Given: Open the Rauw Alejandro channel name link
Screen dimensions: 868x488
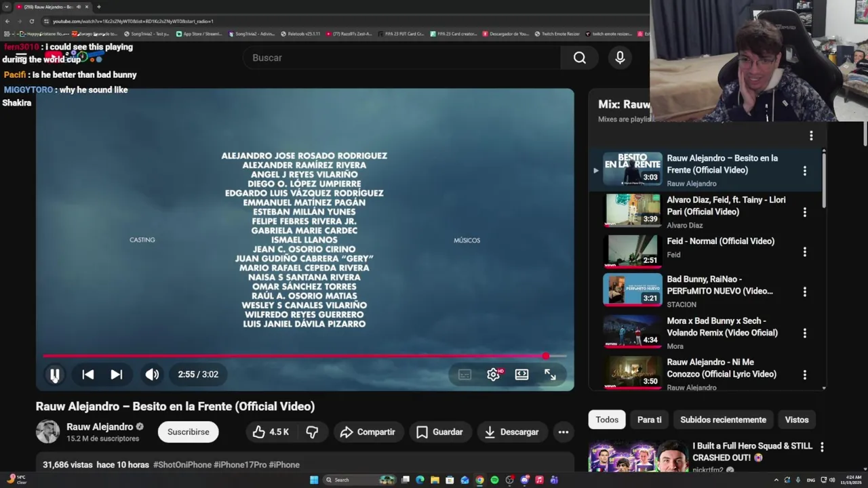Looking at the screenshot, I should click(100, 427).
